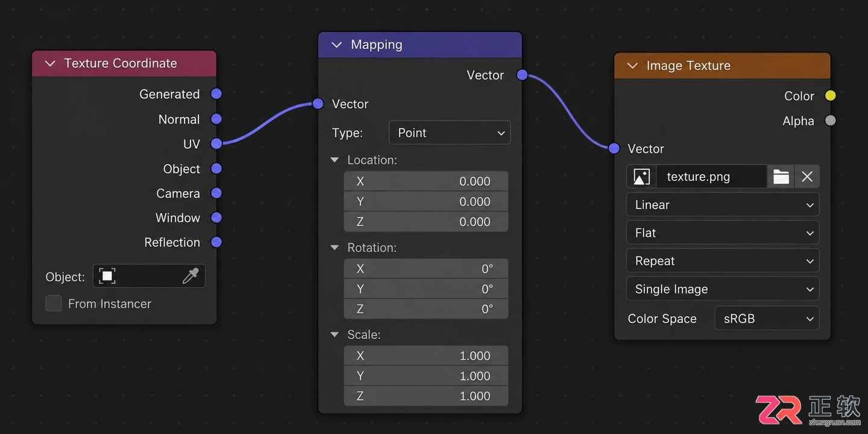The image size is (868, 434).
Task: Click the From Instancer label
Action: pyautogui.click(x=110, y=304)
